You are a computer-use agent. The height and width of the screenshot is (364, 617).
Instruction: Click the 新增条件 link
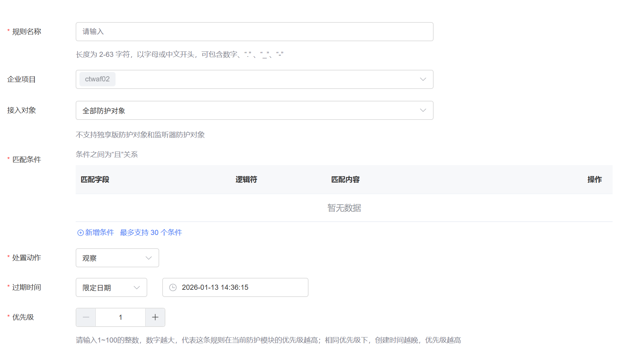(x=99, y=233)
